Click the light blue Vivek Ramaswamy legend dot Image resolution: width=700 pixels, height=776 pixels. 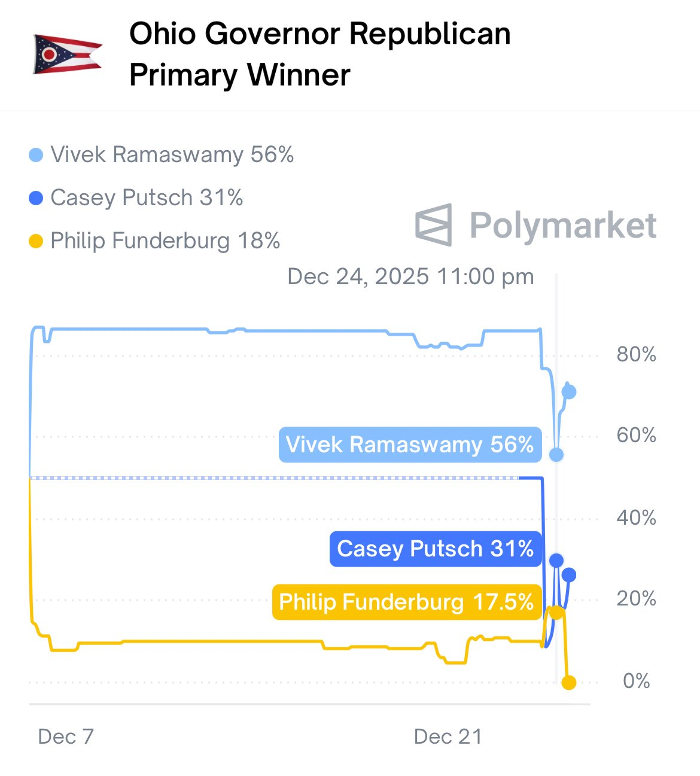(36, 156)
